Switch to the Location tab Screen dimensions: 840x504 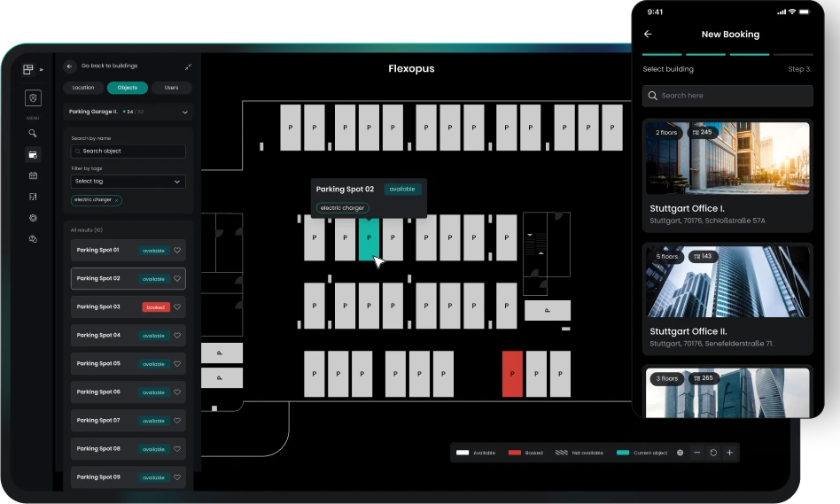[83, 88]
